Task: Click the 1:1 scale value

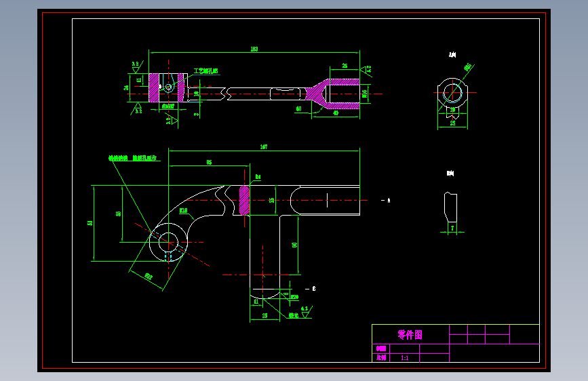Action: (x=405, y=358)
